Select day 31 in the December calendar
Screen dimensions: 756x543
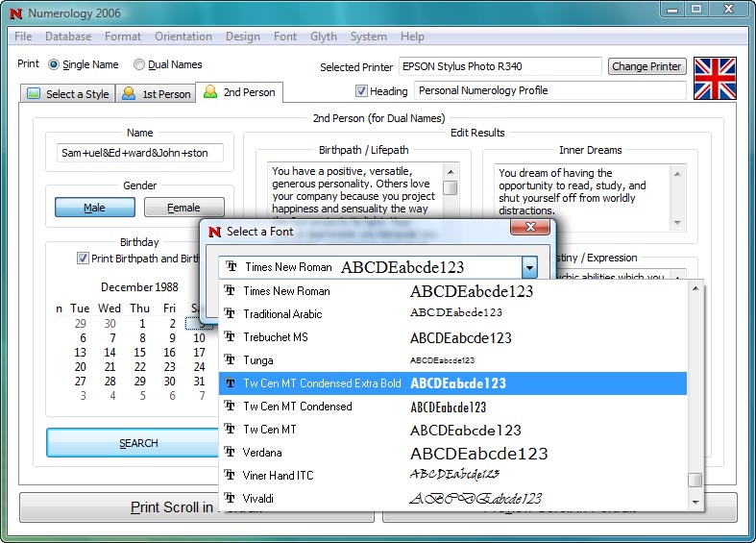click(x=199, y=382)
